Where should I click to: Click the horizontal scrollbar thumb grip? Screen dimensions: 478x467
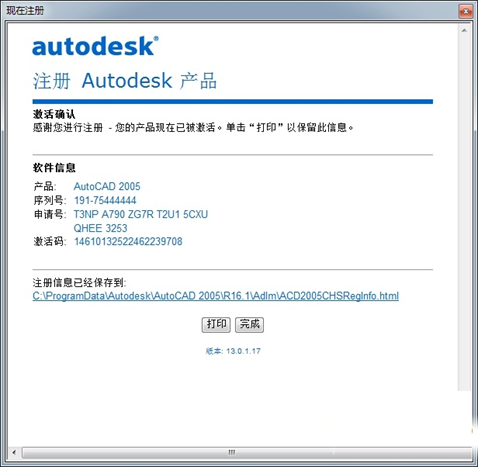pos(232,452)
